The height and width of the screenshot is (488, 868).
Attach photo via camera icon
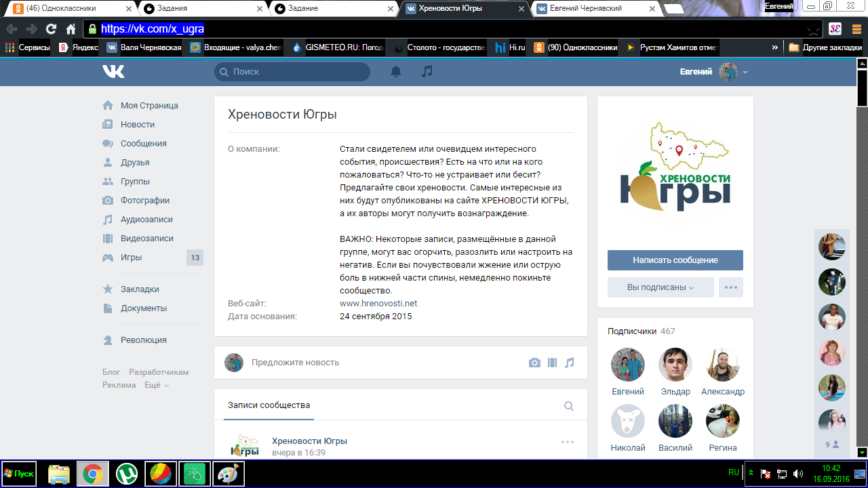(x=535, y=363)
